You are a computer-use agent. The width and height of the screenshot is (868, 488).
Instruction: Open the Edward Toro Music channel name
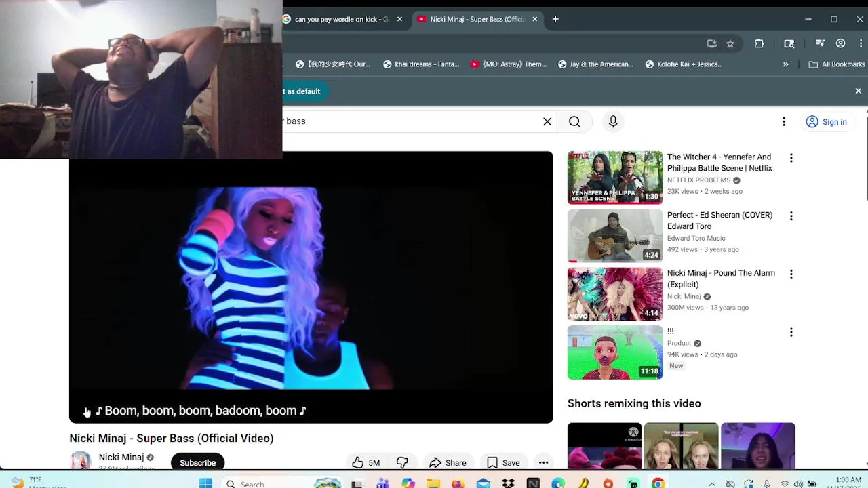point(696,239)
